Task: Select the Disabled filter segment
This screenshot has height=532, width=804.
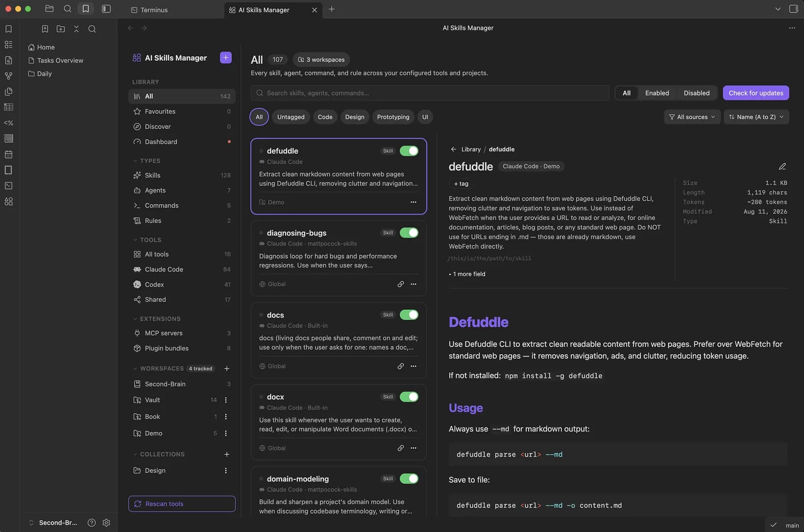Action: pos(697,93)
